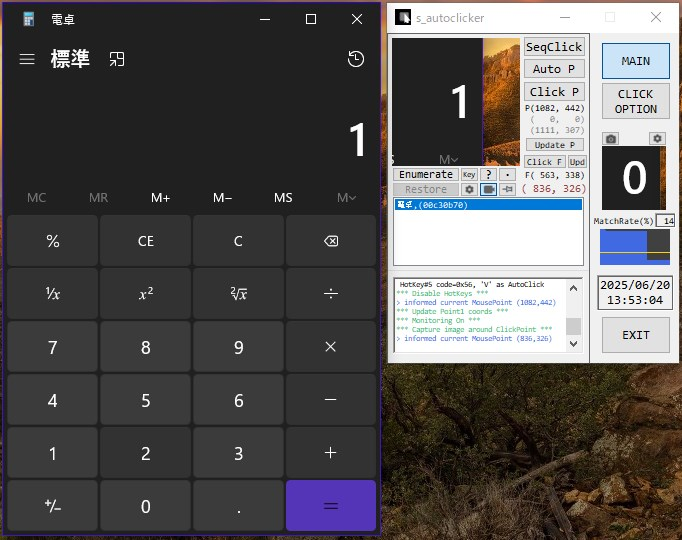682x540 pixels.
Task: Toggle calculator keep-on-top mode icon
Action: pyautogui.click(x=117, y=59)
